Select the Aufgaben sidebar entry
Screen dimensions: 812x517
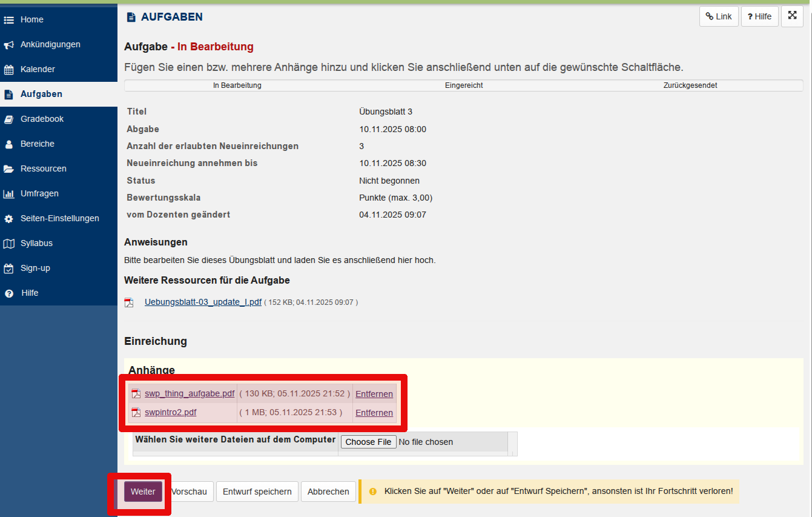[41, 94]
